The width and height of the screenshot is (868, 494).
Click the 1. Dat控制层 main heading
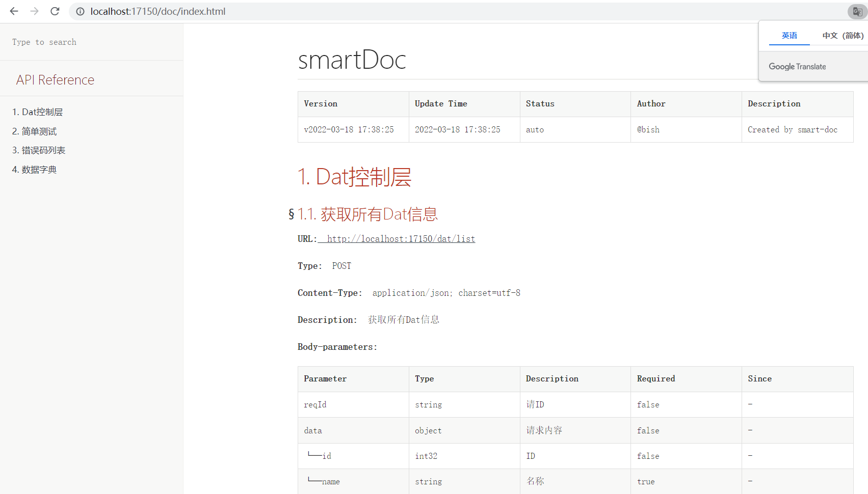point(355,177)
